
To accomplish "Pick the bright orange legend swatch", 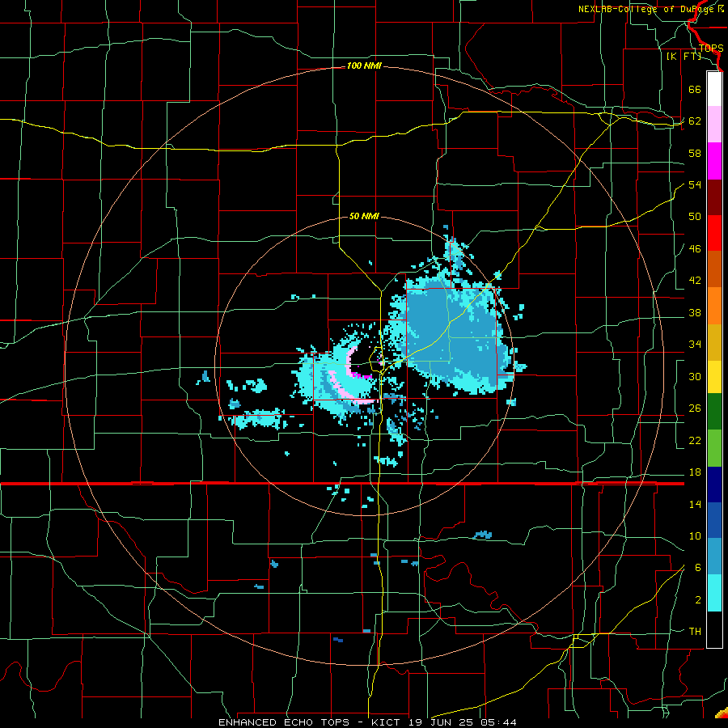I will [714, 306].
